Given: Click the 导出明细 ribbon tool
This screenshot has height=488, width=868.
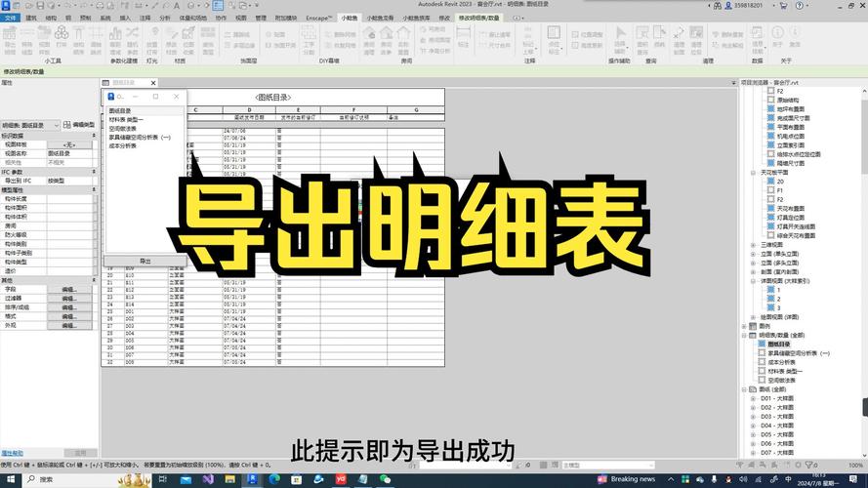Looking at the screenshot, I should (x=10, y=40).
